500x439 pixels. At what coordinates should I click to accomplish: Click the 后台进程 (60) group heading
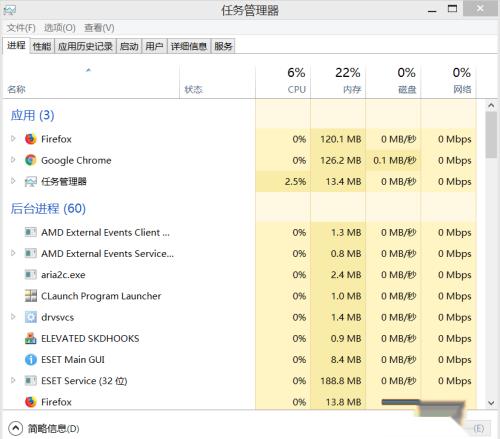coord(48,209)
